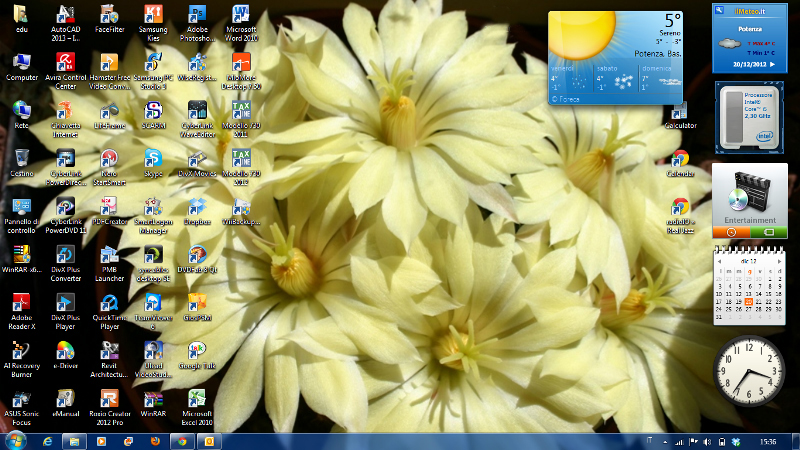This screenshot has width=800, height=450.
Task: Open the volume control in system tray
Action: 707,442
